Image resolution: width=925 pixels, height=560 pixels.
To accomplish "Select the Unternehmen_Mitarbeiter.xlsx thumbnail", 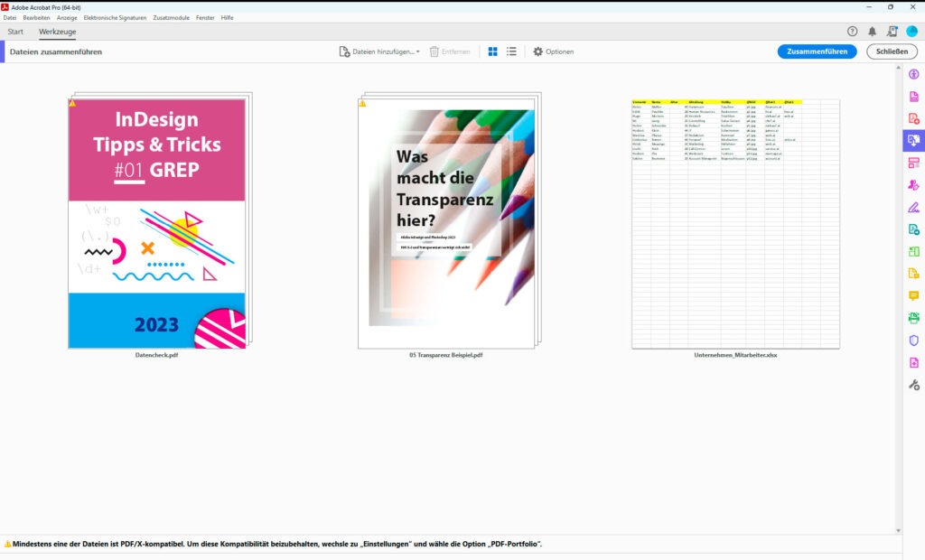I will 735,224.
